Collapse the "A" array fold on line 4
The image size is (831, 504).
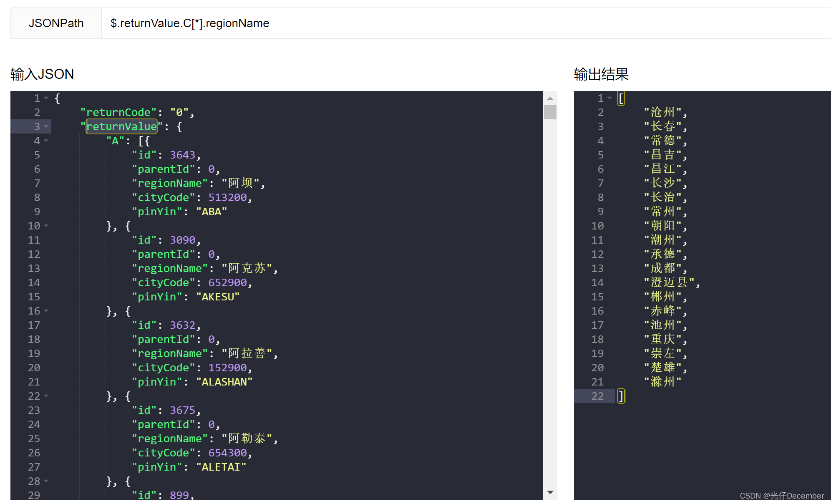point(46,141)
